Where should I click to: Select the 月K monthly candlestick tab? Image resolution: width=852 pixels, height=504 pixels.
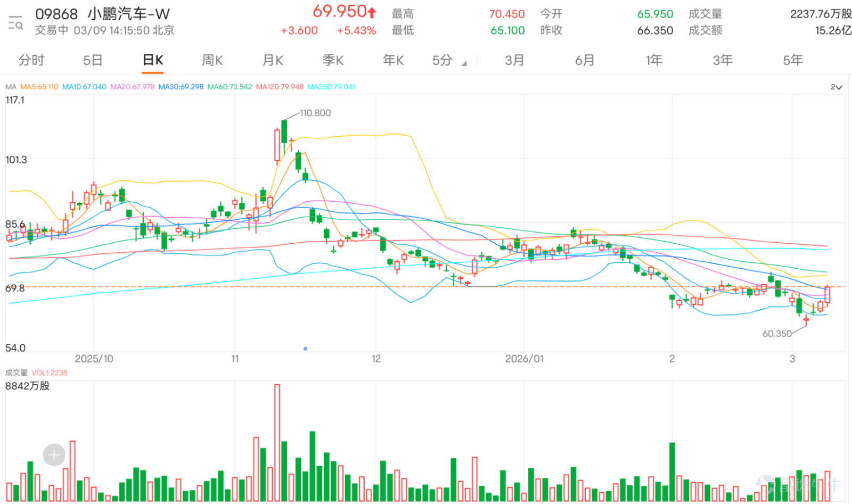point(273,60)
